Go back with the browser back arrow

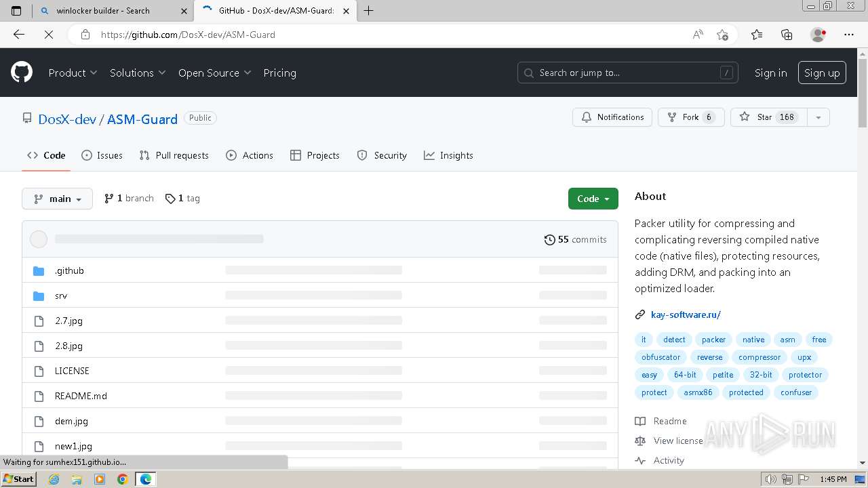(19, 35)
